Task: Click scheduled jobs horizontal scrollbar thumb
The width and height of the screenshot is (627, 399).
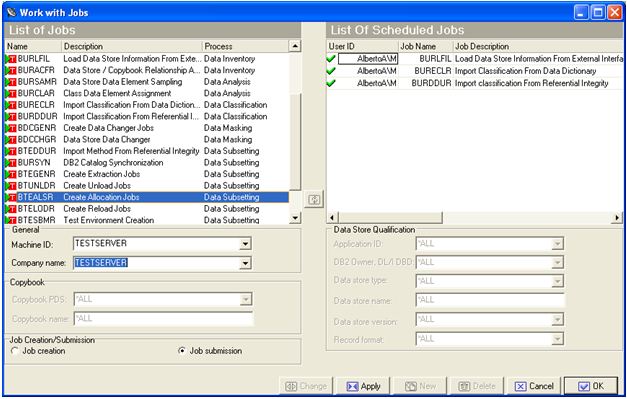Action: [x=390, y=218]
